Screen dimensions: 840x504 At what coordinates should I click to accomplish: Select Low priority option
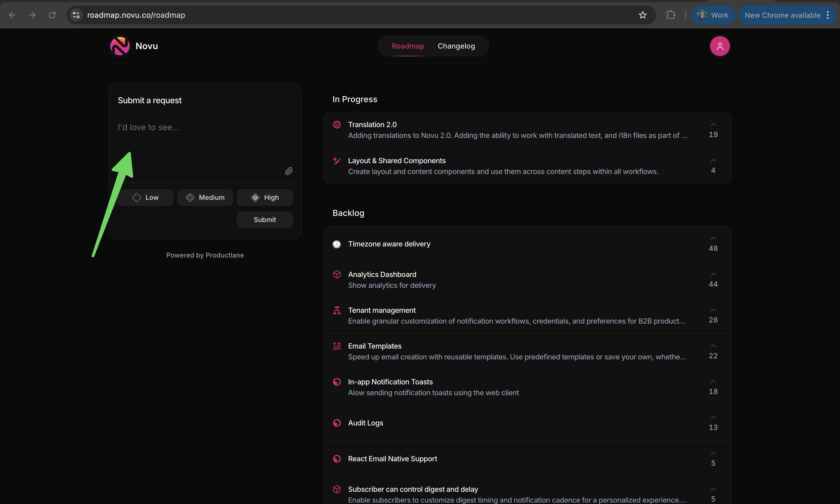(x=146, y=198)
